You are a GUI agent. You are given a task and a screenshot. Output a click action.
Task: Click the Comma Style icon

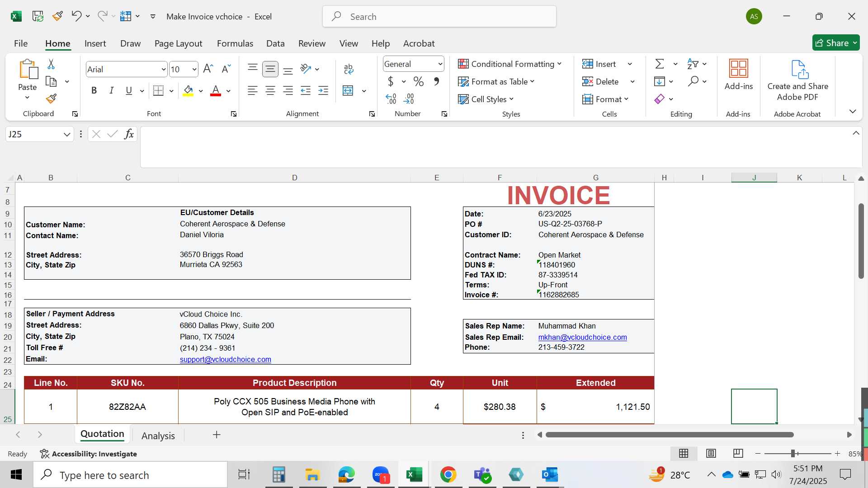click(x=436, y=81)
